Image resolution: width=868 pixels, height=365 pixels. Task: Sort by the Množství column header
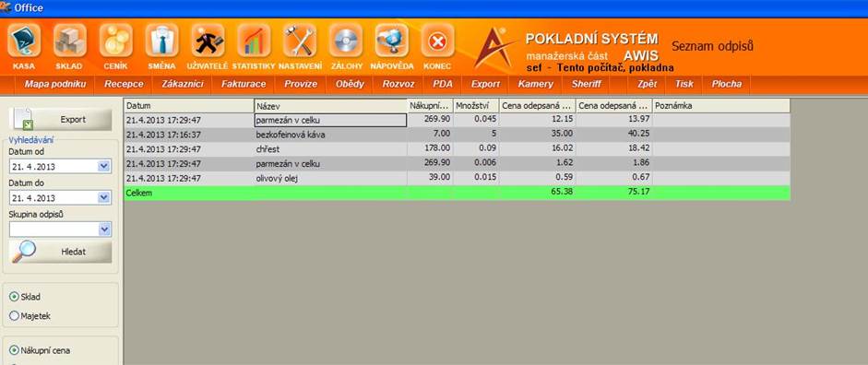tap(476, 105)
